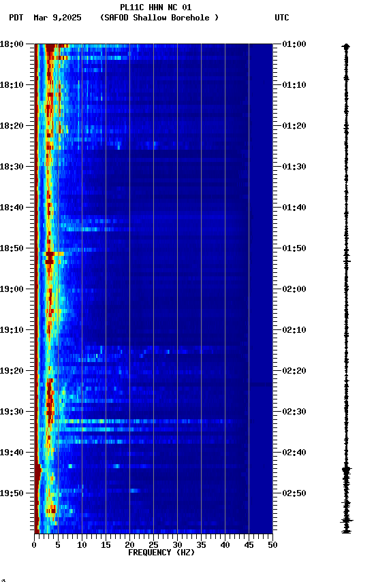Click the date "Mar 9,2025"
The image size is (376, 588).
click(57, 18)
